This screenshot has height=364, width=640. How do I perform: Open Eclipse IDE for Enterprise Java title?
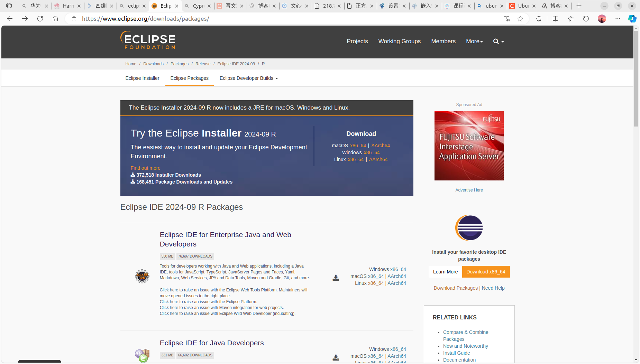pos(225,239)
